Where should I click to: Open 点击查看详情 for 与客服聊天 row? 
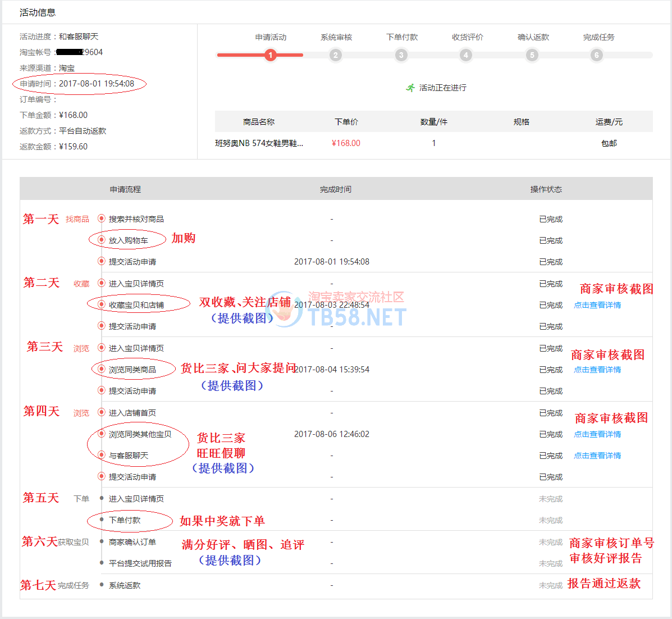pos(597,456)
